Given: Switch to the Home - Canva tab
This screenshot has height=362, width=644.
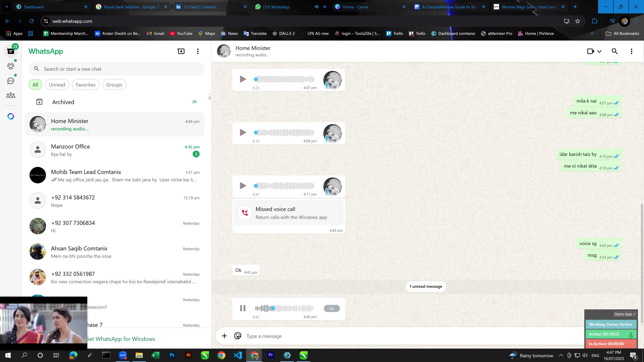Looking at the screenshot, I should tap(370, 7).
